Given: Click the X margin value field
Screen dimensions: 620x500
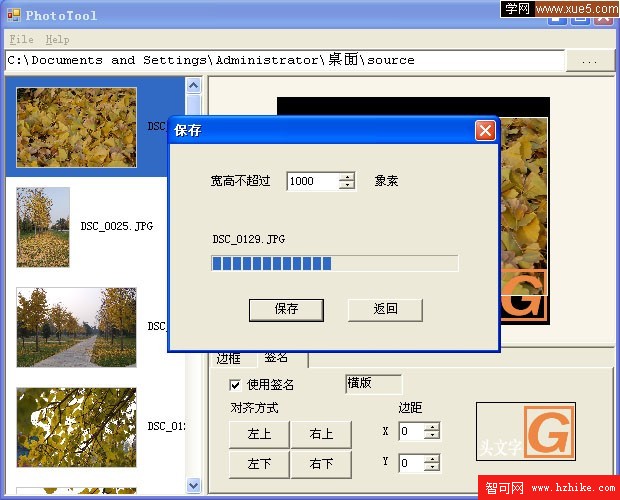Looking at the screenshot, I should coord(412,431).
